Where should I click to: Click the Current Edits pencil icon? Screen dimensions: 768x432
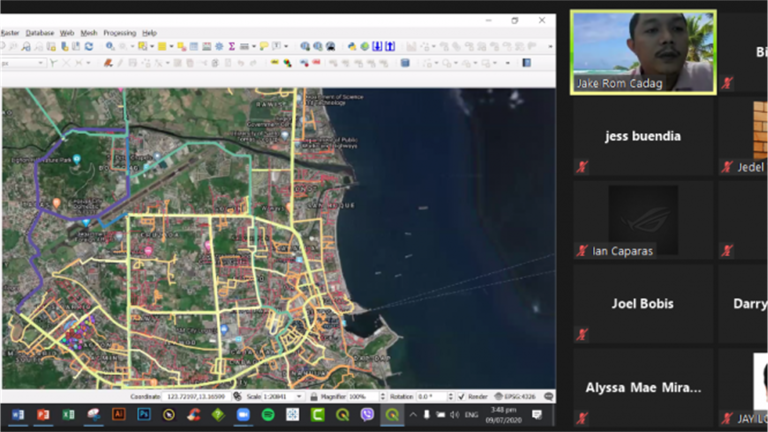pos(108,63)
